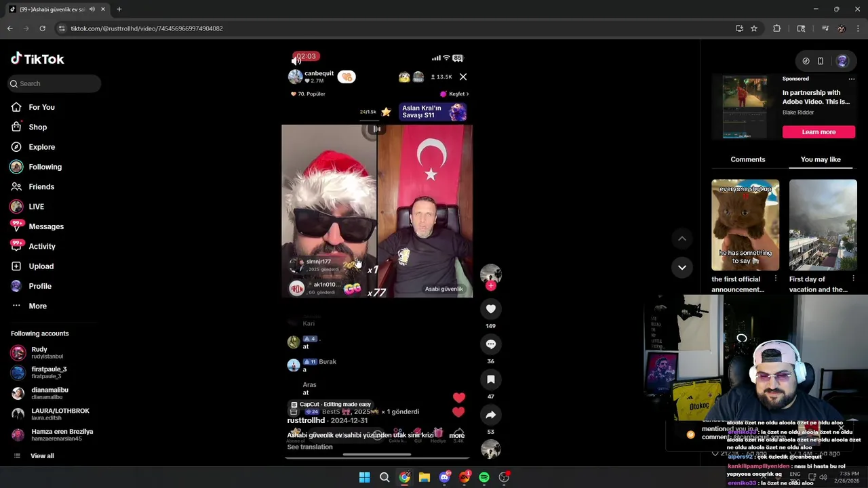The image size is (868, 488).
Task: Open File Explorer from the taskbar
Action: tap(425, 477)
